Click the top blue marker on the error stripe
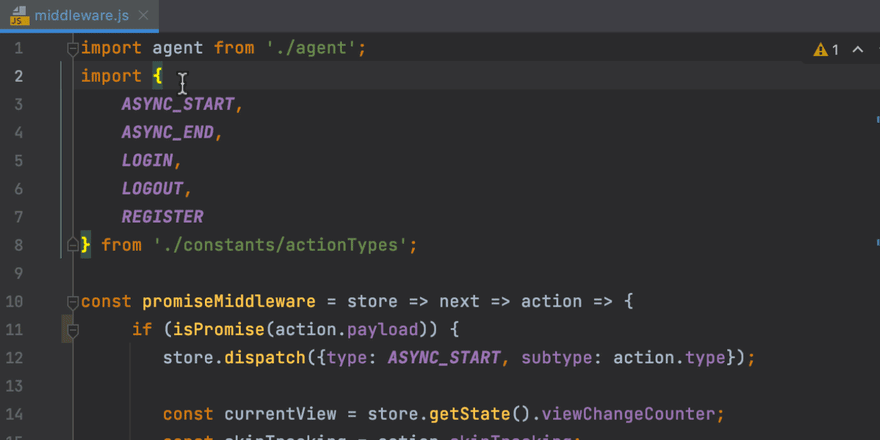Screen dimensions: 880x440 (877, 119)
